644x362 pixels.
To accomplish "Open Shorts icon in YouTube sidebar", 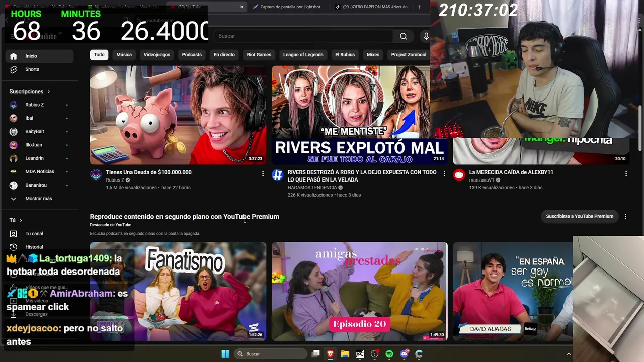I will 14,69.
